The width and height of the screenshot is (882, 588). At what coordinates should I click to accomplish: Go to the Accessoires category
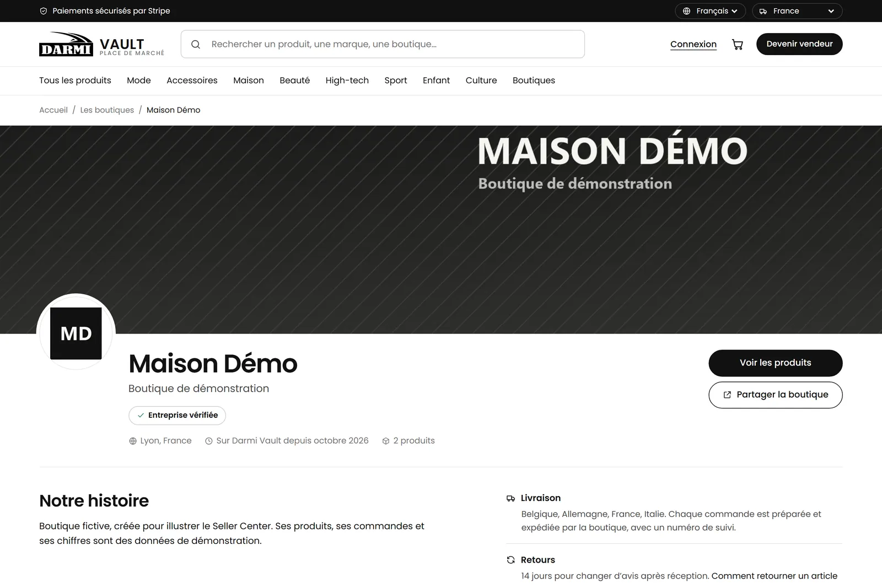(x=192, y=80)
